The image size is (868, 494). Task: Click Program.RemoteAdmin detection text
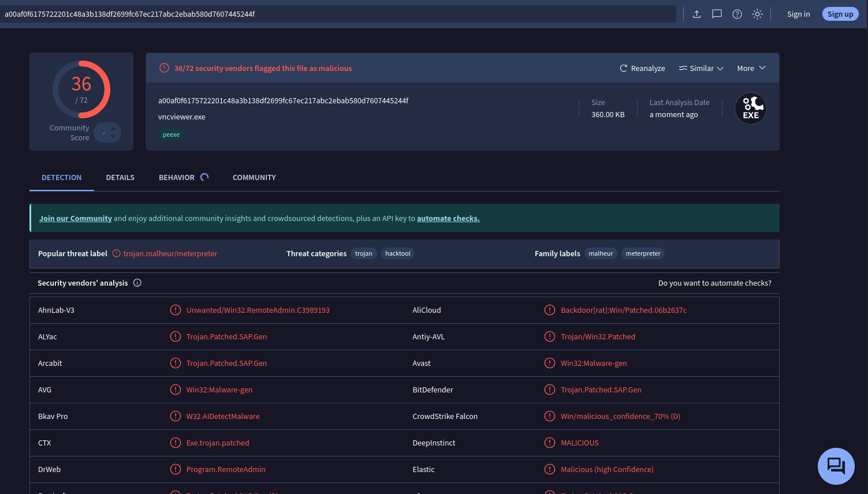click(226, 469)
